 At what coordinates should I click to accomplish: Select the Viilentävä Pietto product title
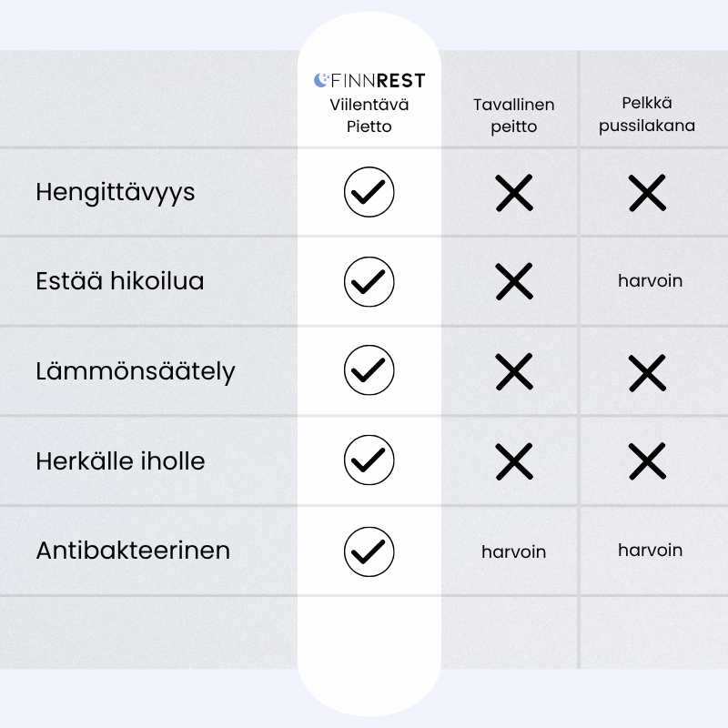coord(369,116)
